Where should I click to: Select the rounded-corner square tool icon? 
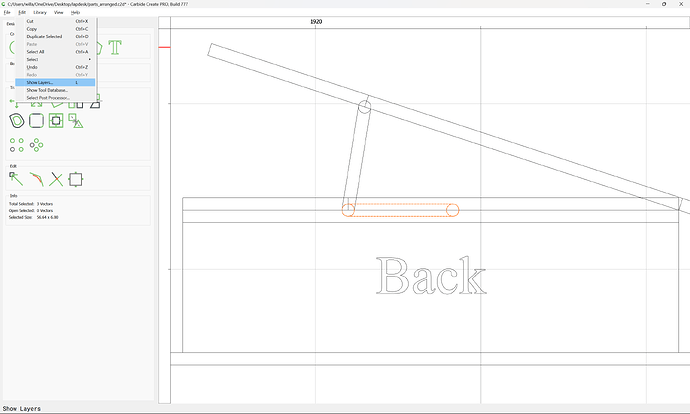pyautogui.click(x=36, y=120)
